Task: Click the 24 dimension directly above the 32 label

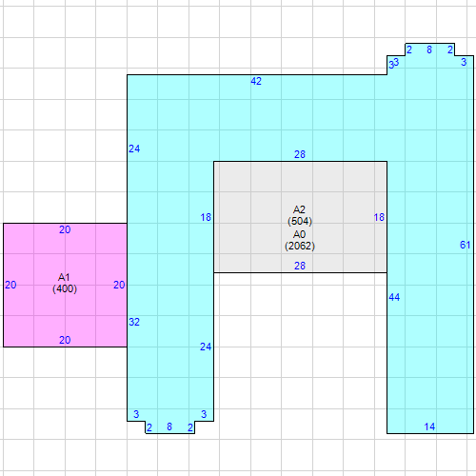Action: pos(134,149)
